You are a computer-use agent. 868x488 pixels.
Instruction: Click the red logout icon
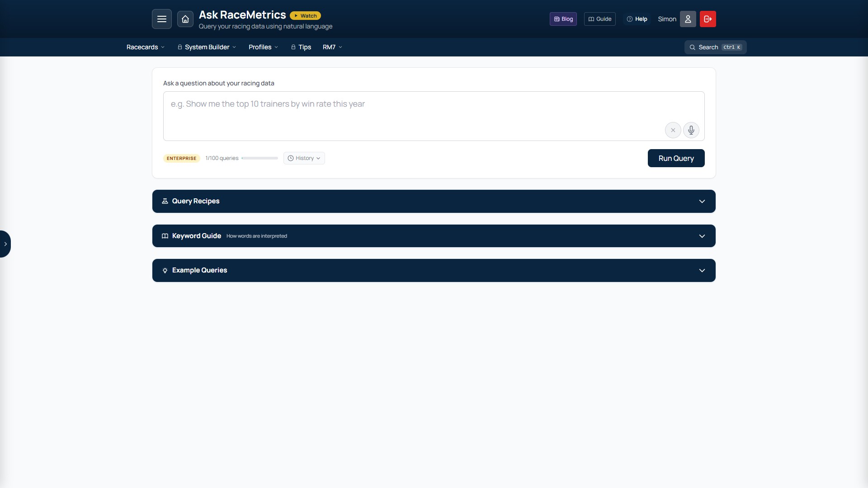coord(708,19)
